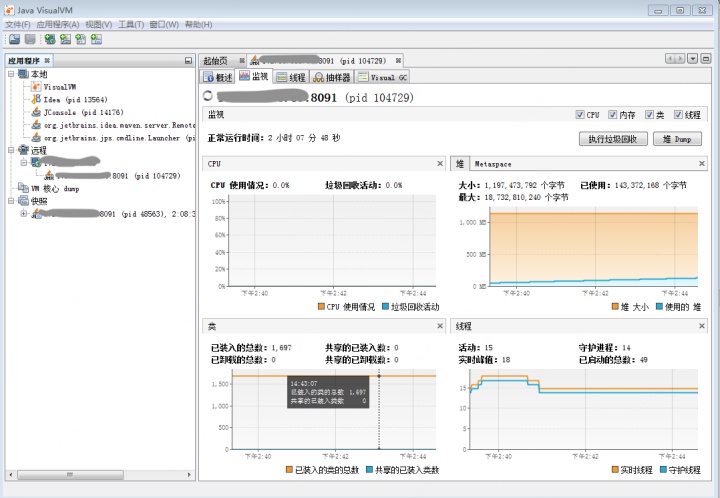Uncheck the 类 checkbox
Image resolution: width=720 pixels, height=498 pixels.
pos(649,115)
